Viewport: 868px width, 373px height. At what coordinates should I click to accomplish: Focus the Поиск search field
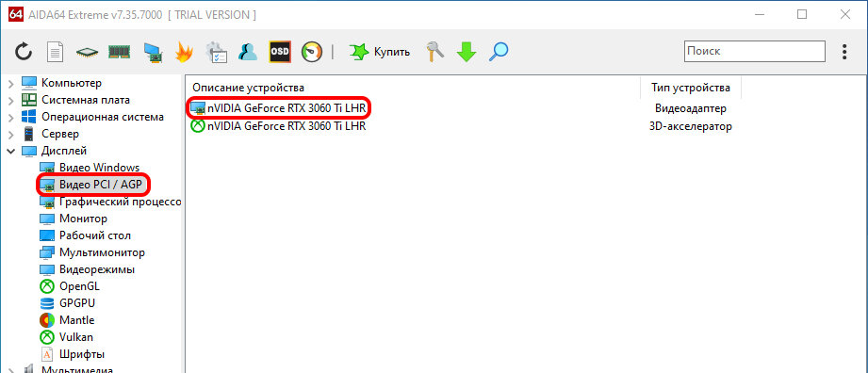tap(755, 51)
